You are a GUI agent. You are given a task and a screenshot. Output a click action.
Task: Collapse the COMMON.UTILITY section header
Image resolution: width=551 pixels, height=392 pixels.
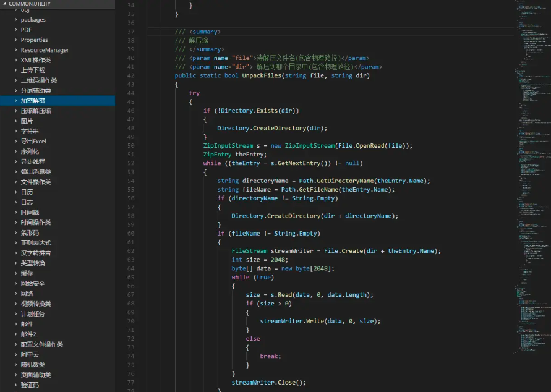click(x=28, y=4)
